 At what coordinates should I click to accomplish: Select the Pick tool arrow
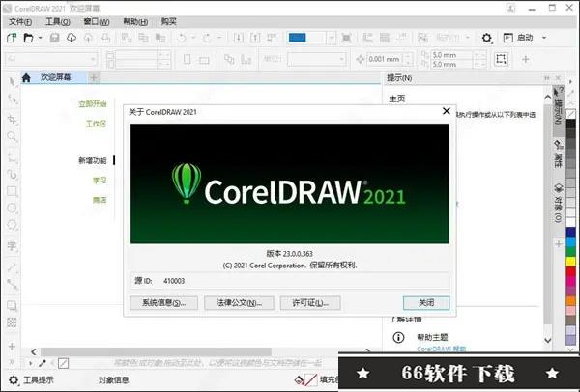point(12,82)
